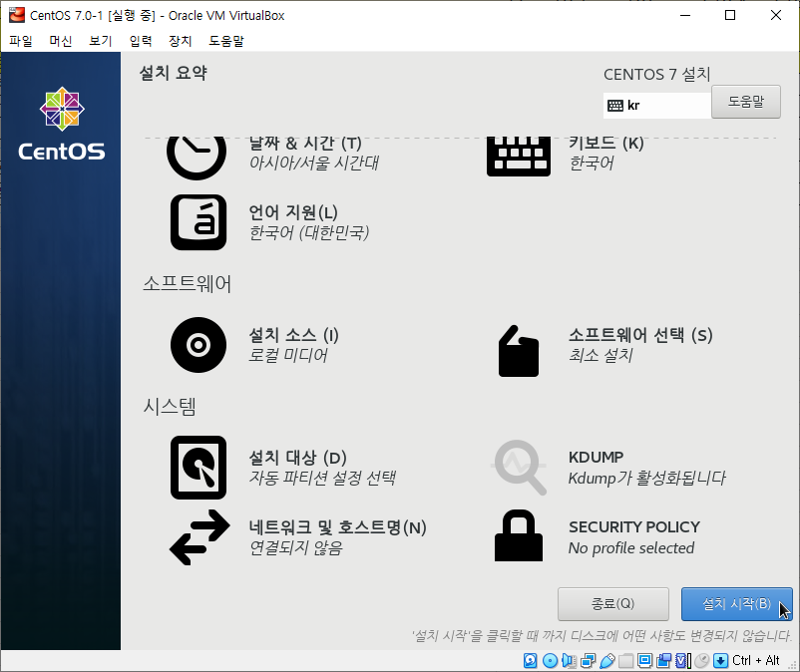Open 소프트웨어 선택 (S) settings
Screen dimensions: 800x672
[x=640, y=335]
